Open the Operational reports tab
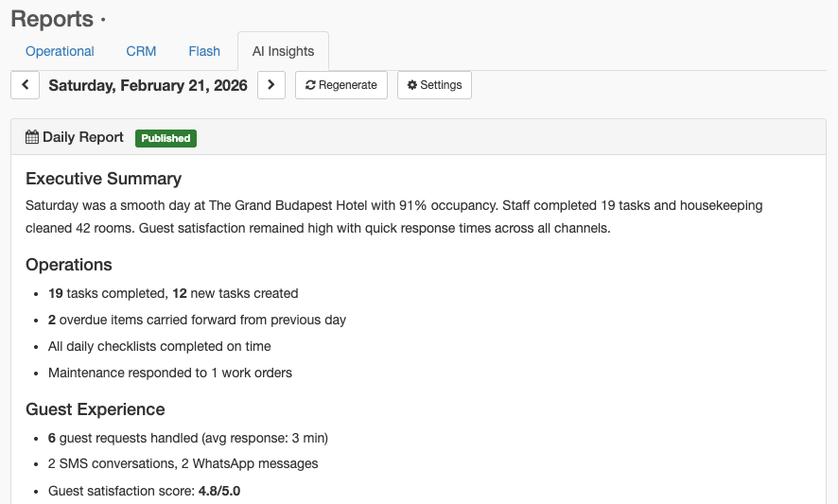This screenshot has width=838, height=504. coord(60,51)
